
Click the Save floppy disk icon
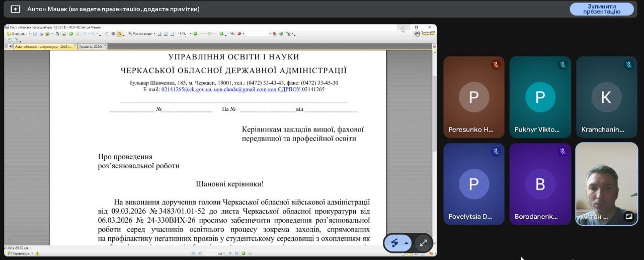(35, 34)
